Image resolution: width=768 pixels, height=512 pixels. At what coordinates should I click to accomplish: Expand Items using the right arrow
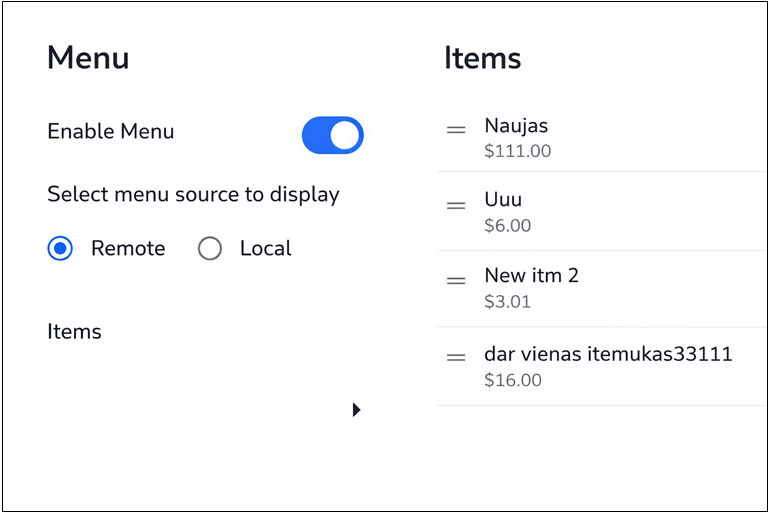(356, 409)
